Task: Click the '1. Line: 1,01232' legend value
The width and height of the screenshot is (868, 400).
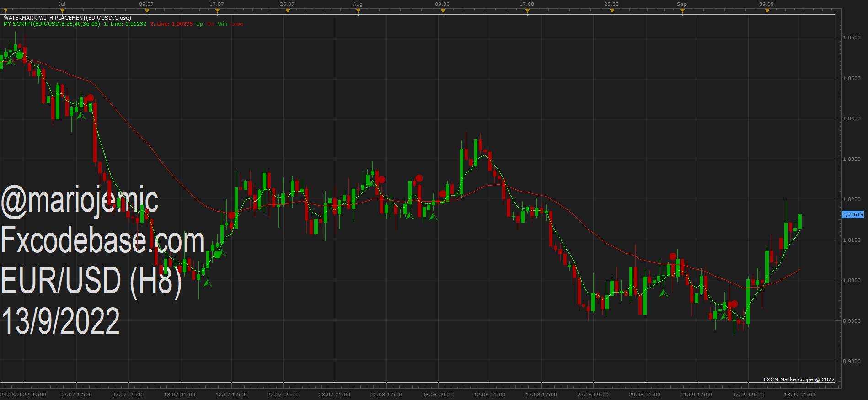Action: tap(125, 24)
